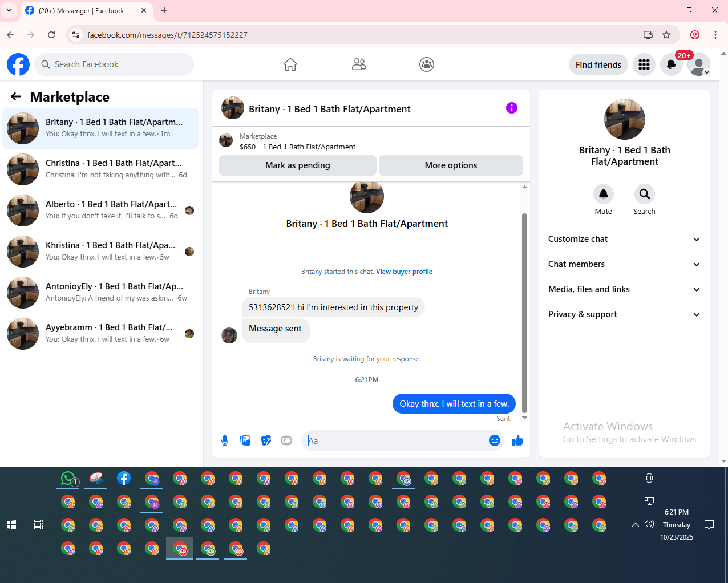Choose a sticker icon
This screenshot has height=583, width=728.
266,440
